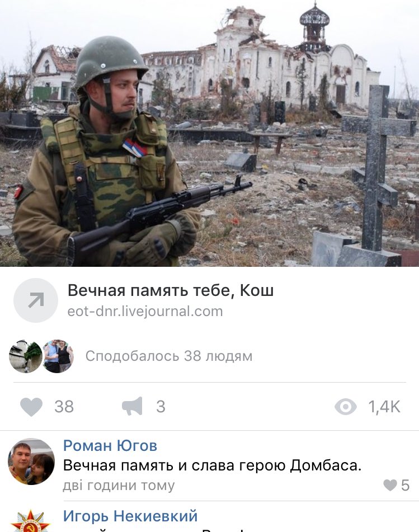Open the soldier cemetery photo
The width and height of the screenshot is (419, 532).
209,133
